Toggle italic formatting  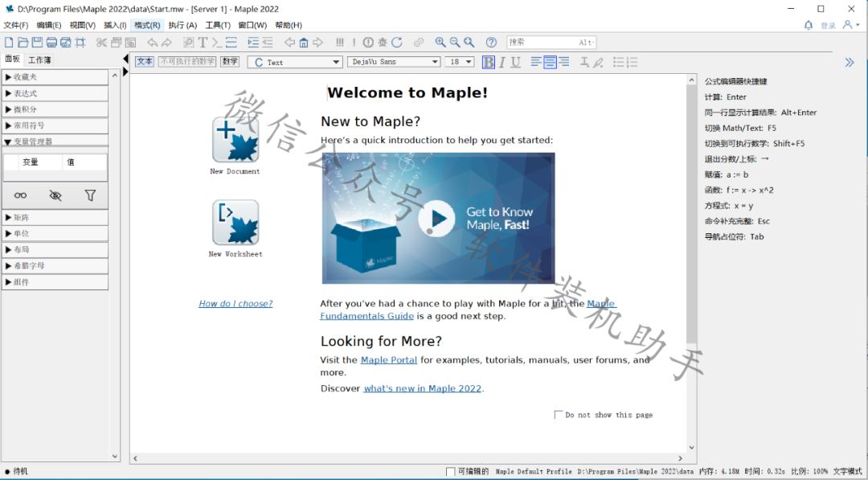point(502,62)
